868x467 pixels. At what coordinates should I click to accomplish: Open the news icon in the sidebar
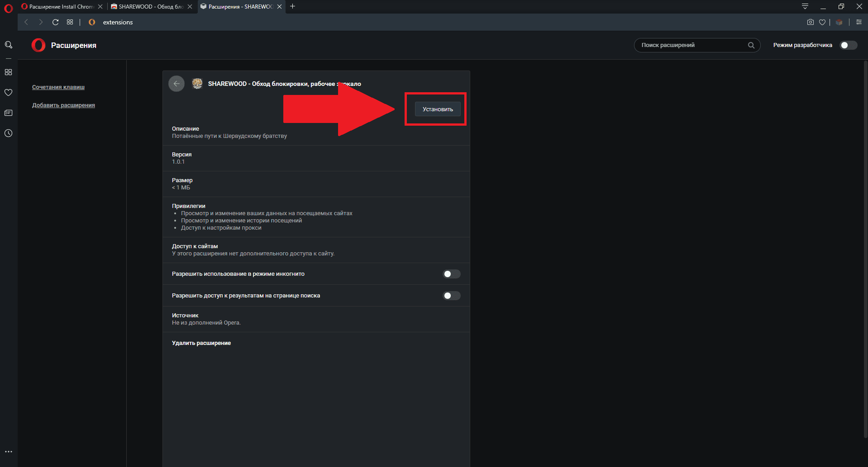tap(8, 113)
